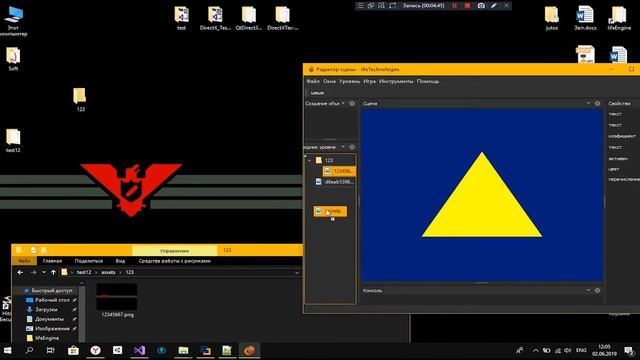Open File Explorer from the taskbar
Screen dimensions: 640x360
tap(183, 350)
